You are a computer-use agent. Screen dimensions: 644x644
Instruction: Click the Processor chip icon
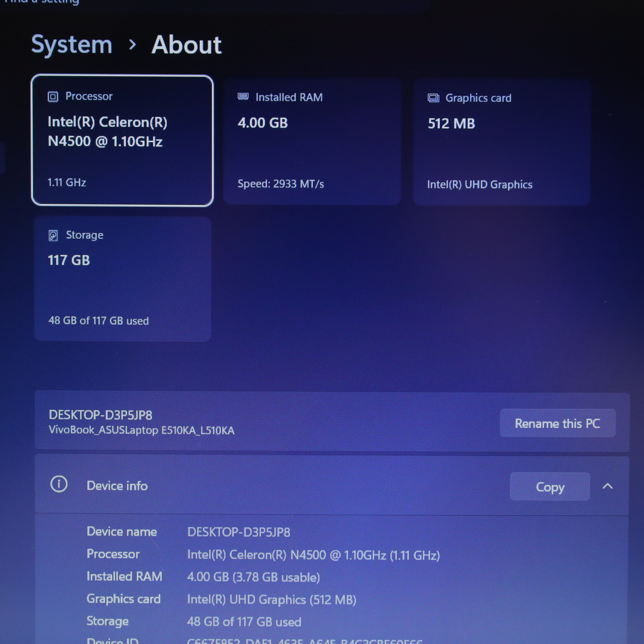coord(53,97)
